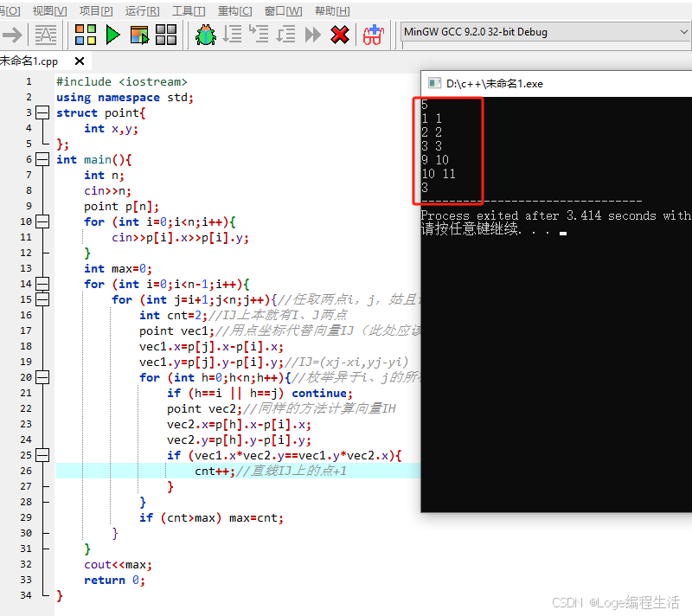
Task: Open the 窗口[W] menu
Action: pos(283,11)
